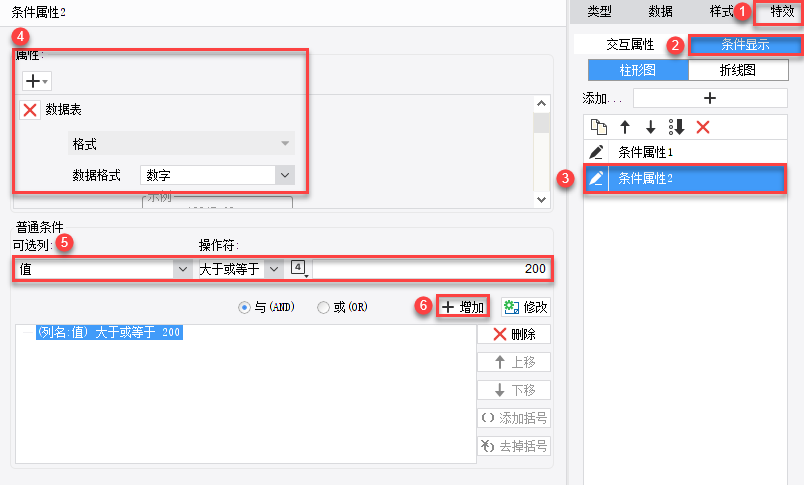Click the value type icon next to operator
Screen dimensions: 804x485
pos(298,268)
